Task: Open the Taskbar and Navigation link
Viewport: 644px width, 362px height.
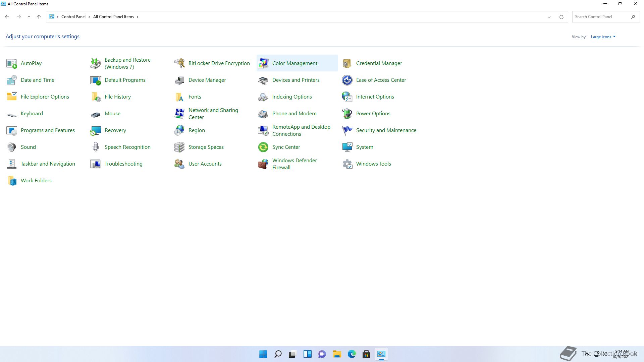Action: pos(48,164)
